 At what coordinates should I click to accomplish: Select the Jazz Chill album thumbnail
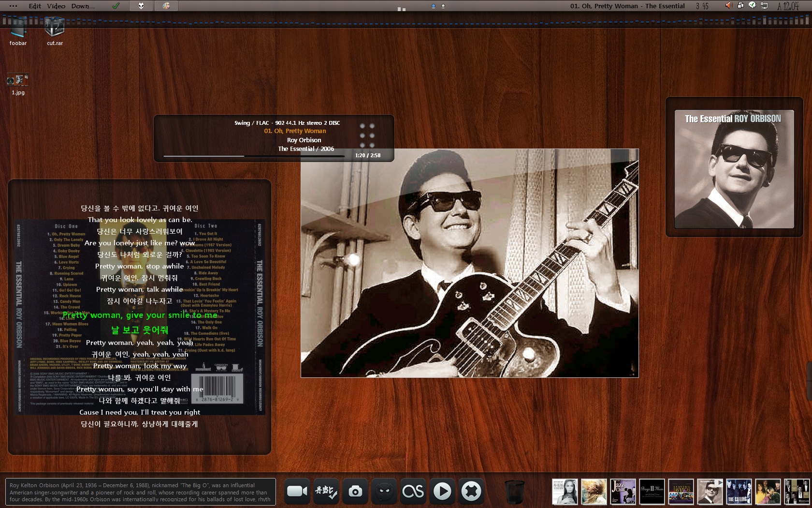pos(623,492)
